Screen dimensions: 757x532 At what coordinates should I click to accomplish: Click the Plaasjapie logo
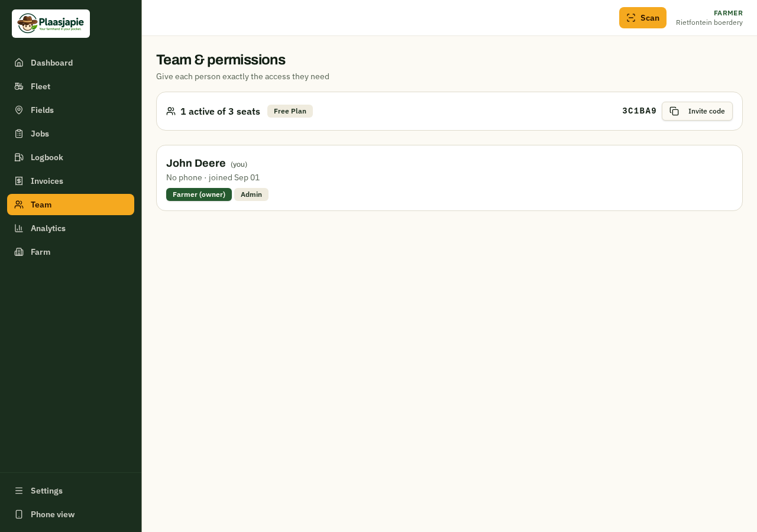pyautogui.click(x=51, y=24)
